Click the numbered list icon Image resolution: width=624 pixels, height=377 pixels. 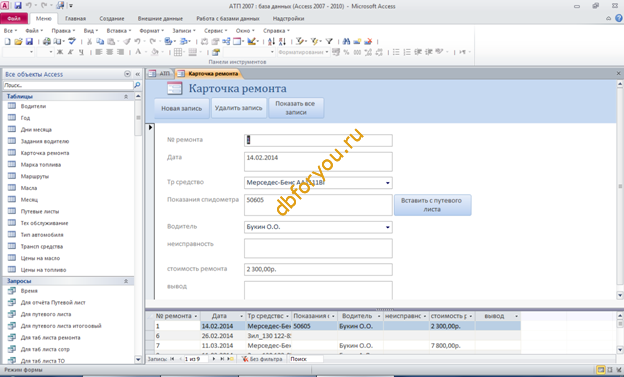click(407, 52)
